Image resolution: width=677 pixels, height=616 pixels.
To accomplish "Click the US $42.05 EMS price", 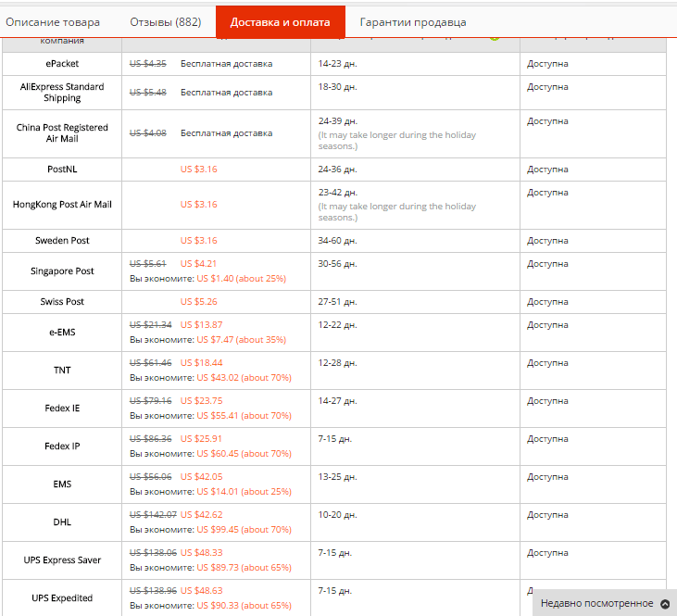I will pos(202,477).
